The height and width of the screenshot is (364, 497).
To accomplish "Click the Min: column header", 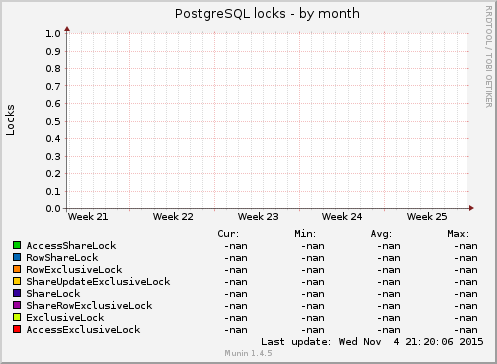I will click(x=305, y=234).
